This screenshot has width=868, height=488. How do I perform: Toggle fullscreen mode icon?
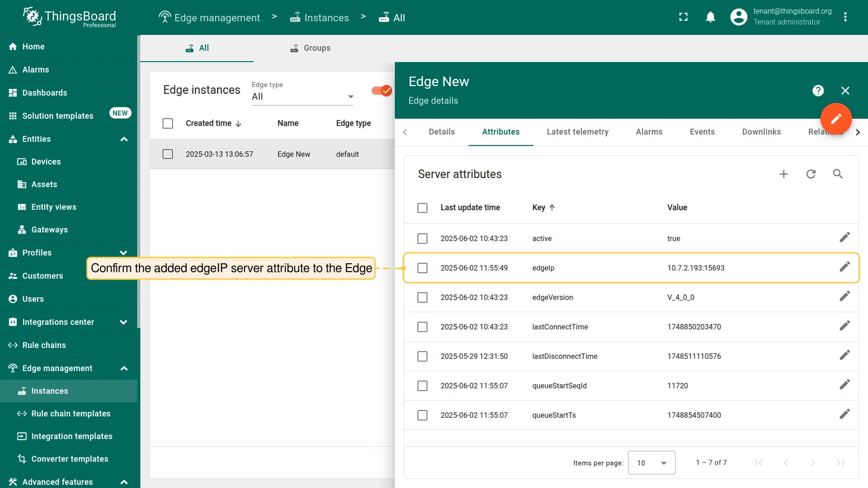point(683,17)
